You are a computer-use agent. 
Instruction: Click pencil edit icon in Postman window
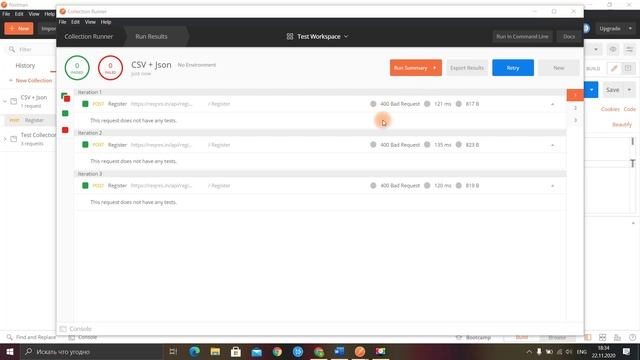[x=614, y=68]
